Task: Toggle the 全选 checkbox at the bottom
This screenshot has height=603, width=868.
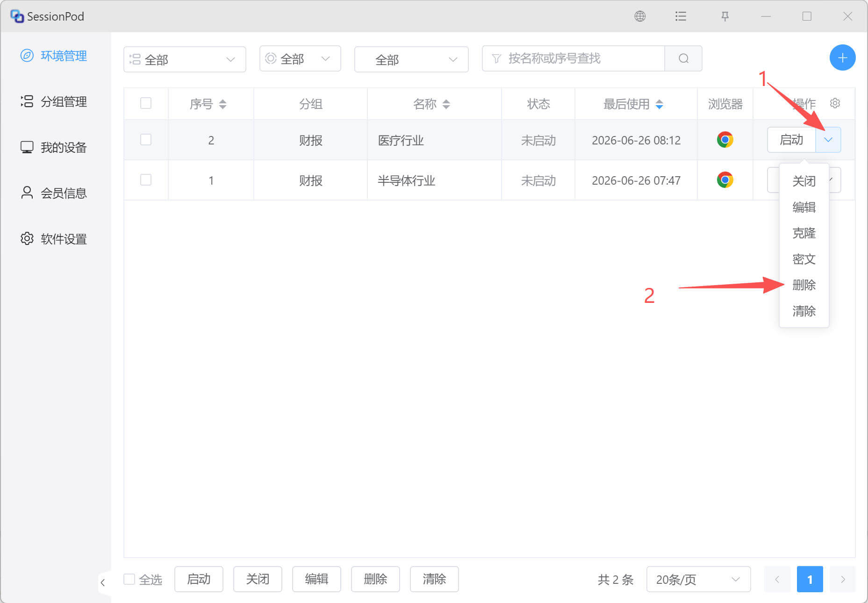Action: point(129,580)
